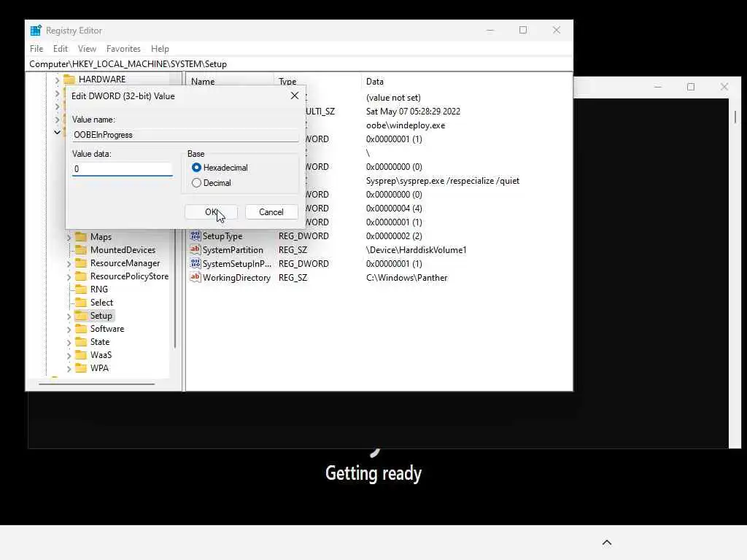Click data cell 0x00000004 (4)
The width and height of the screenshot is (747, 560).
[x=394, y=209]
